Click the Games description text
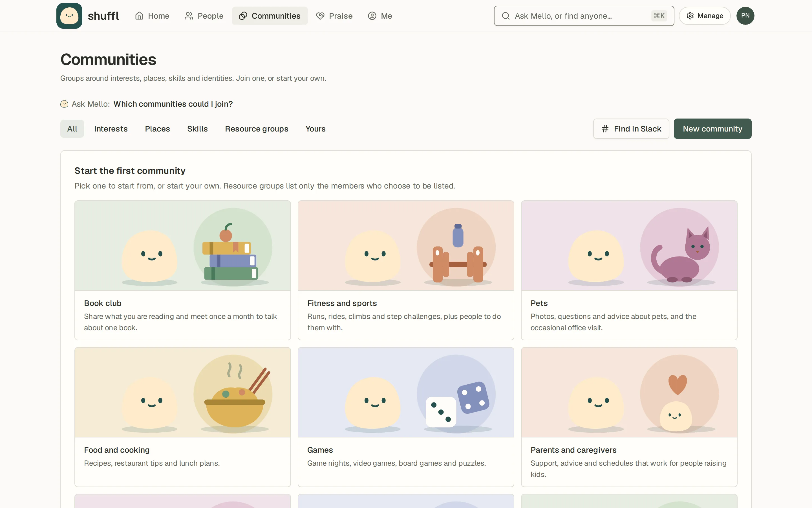 tap(396, 463)
